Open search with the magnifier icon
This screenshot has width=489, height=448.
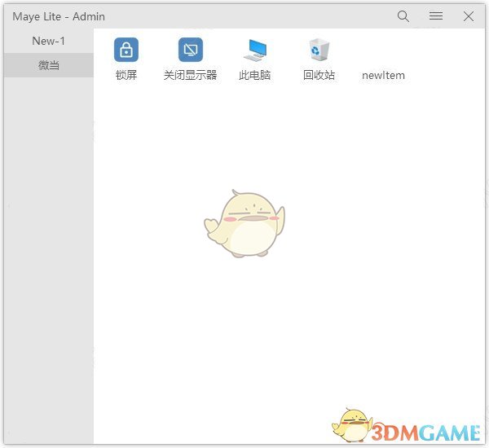pyautogui.click(x=403, y=16)
